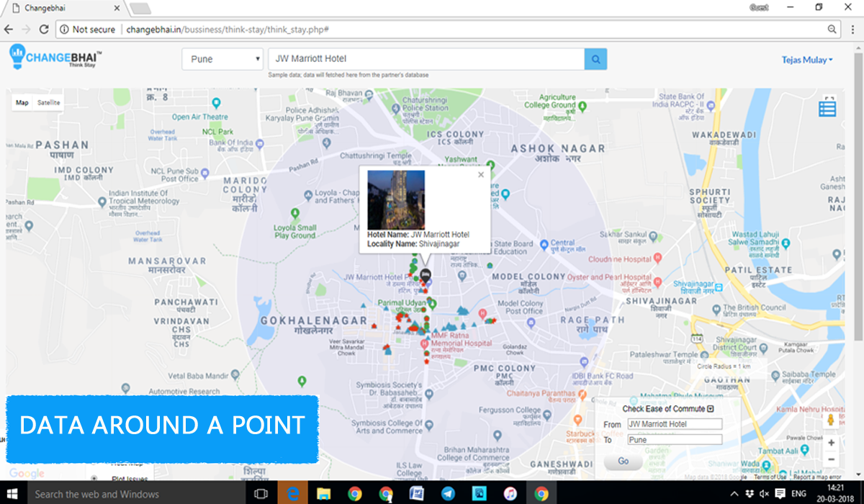Toggle fullscreen map view icon
This screenshot has width=864, height=504.
point(829,100)
